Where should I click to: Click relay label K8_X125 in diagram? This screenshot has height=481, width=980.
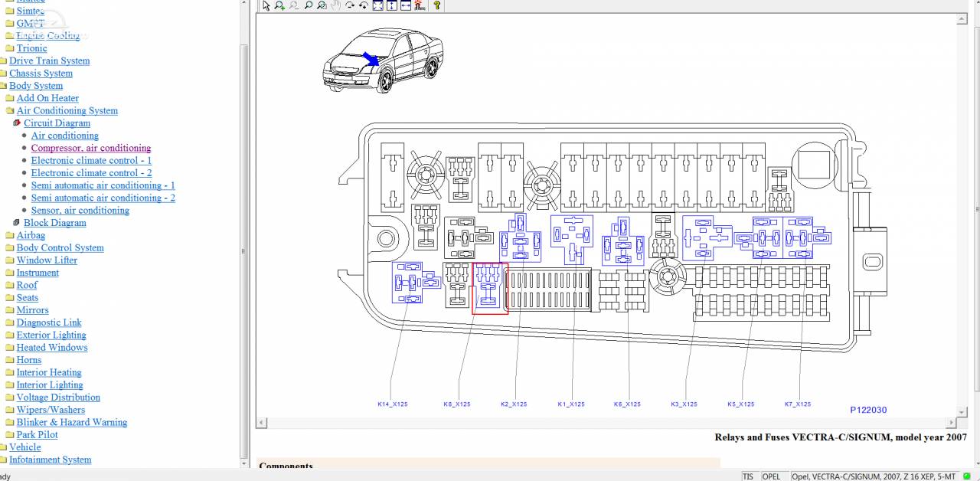click(x=457, y=404)
